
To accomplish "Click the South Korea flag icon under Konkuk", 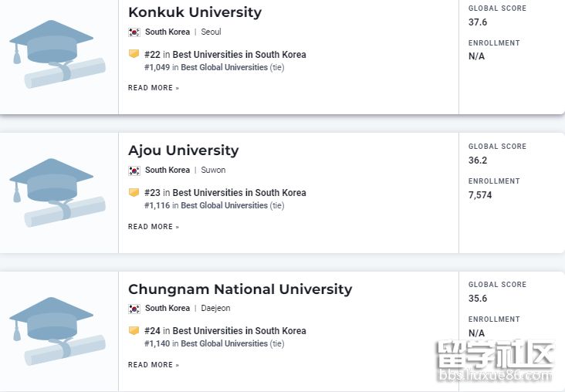I will click(x=134, y=32).
